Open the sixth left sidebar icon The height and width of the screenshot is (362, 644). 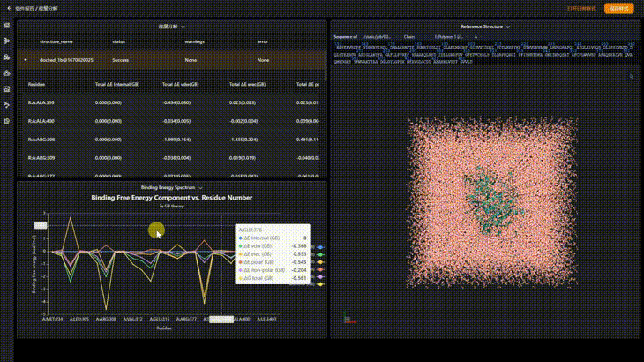point(6,105)
